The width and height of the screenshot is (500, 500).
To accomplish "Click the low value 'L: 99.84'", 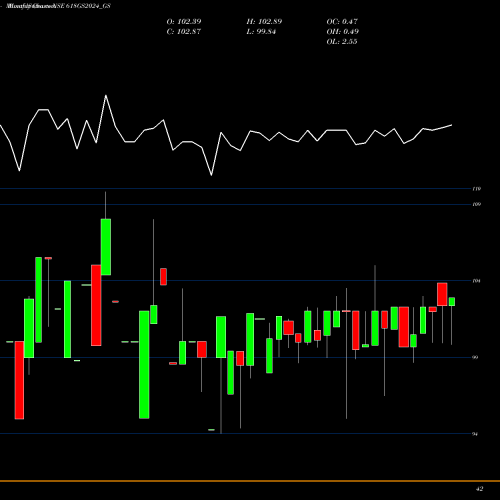I will click(261, 32).
